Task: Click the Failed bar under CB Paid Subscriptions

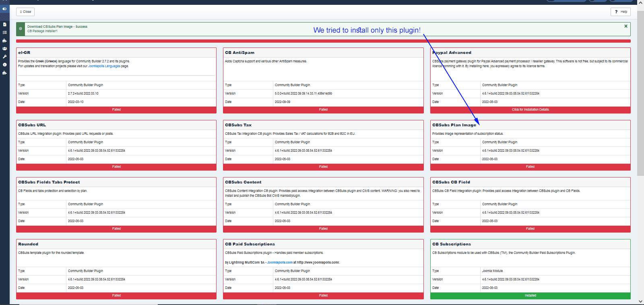Action: pyautogui.click(x=323, y=295)
